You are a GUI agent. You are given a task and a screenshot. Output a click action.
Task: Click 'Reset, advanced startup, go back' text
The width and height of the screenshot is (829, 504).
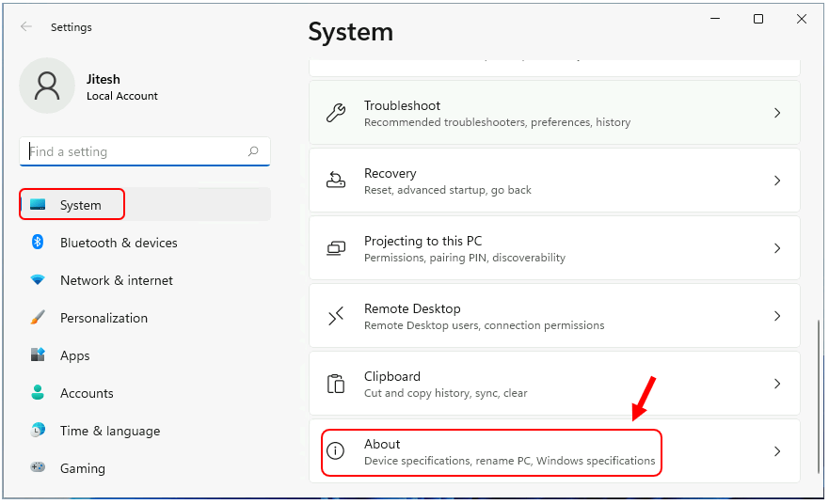point(448,190)
